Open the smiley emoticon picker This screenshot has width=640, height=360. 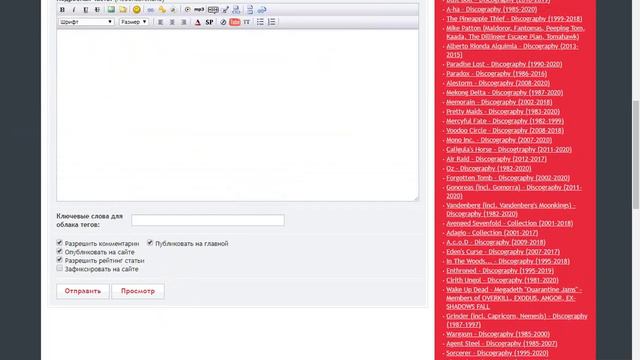137,10
